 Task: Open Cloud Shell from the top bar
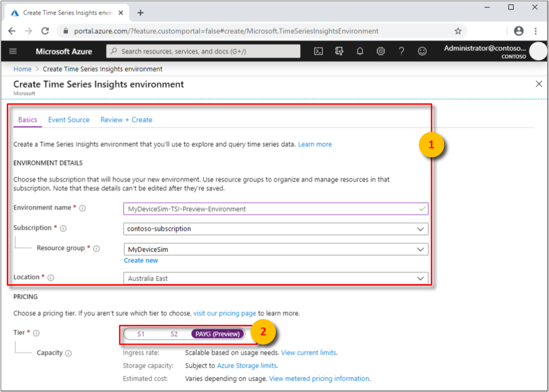click(318, 51)
